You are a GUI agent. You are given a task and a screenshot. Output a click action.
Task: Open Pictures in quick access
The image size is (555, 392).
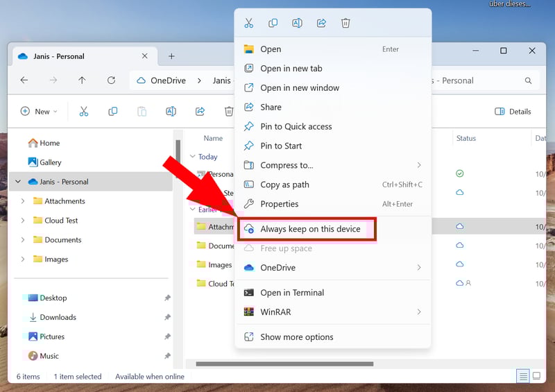point(46,336)
